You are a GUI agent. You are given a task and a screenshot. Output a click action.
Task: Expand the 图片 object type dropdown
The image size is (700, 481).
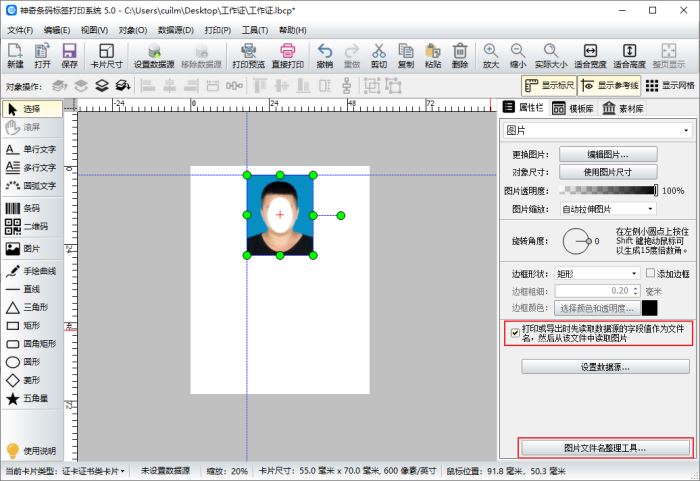(x=597, y=130)
